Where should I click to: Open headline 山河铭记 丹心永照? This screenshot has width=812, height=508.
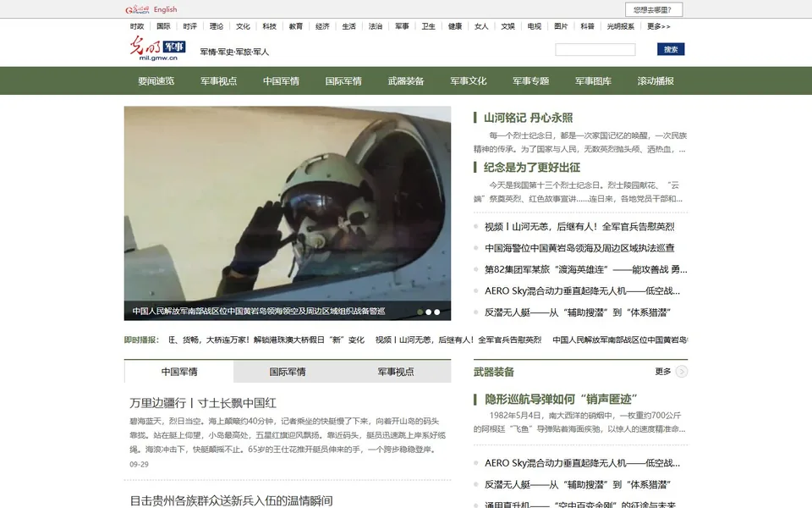(x=528, y=118)
